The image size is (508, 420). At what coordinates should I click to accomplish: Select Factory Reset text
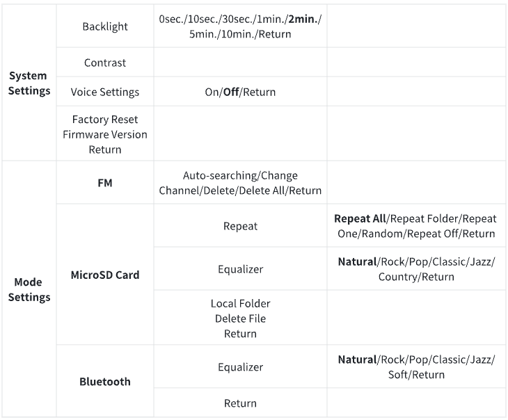click(105, 120)
